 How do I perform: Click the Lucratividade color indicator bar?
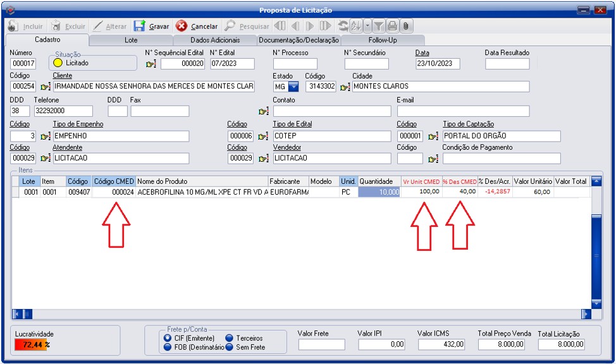click(x=30, y=345)
